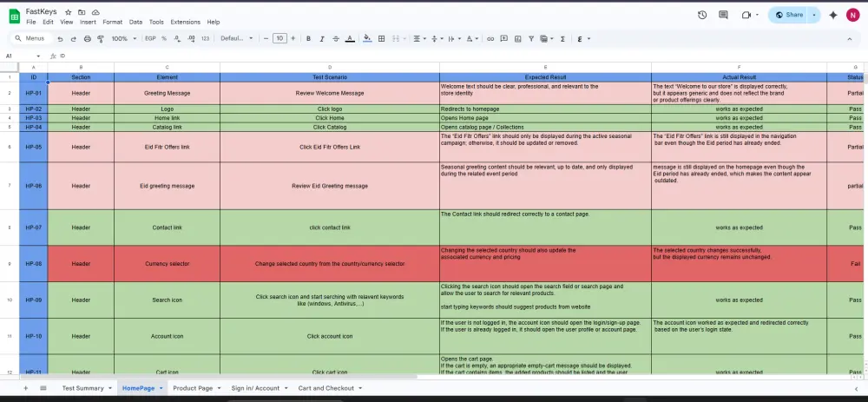Open the Default font dropdown
The height and width of the screenshot is (402, 868).
[x=236, y=39]
